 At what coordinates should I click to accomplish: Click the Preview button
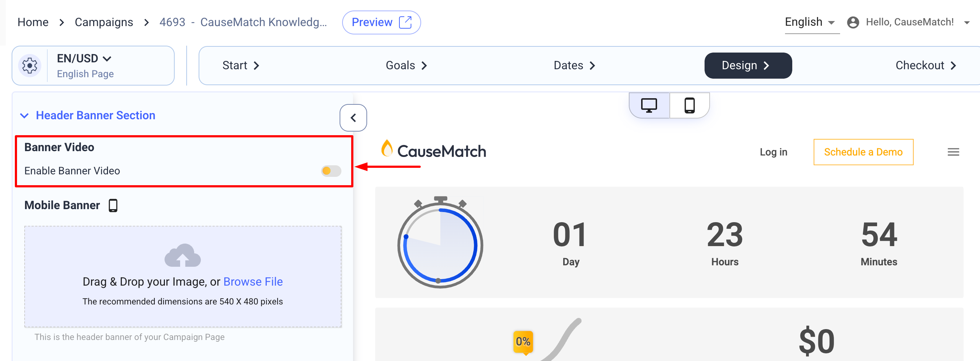tap(381, 22)
